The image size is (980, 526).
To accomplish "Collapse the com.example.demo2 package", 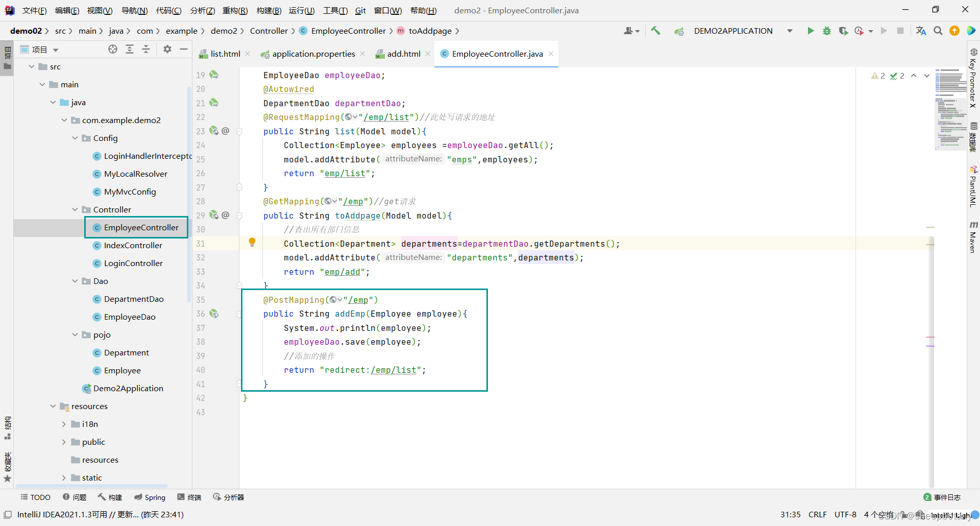I will pos(64,120).
